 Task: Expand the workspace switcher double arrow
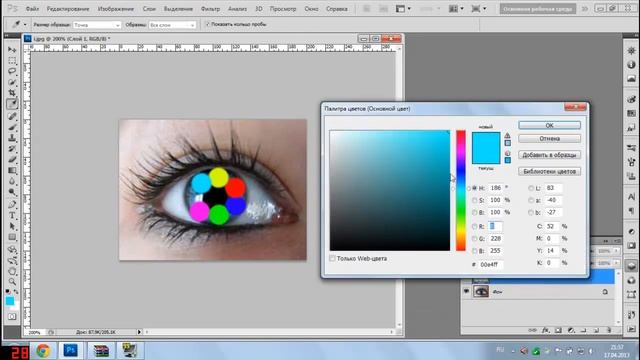[x=585, y=9]
